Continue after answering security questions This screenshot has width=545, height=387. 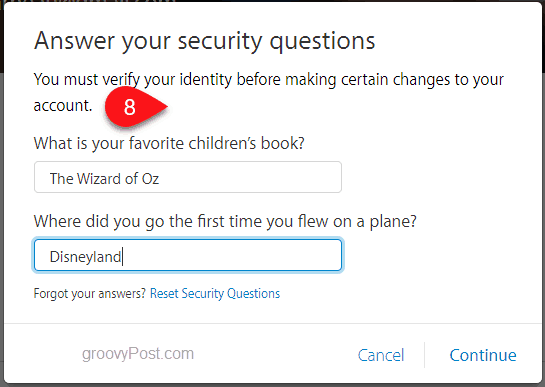click(x=483, y=355)
